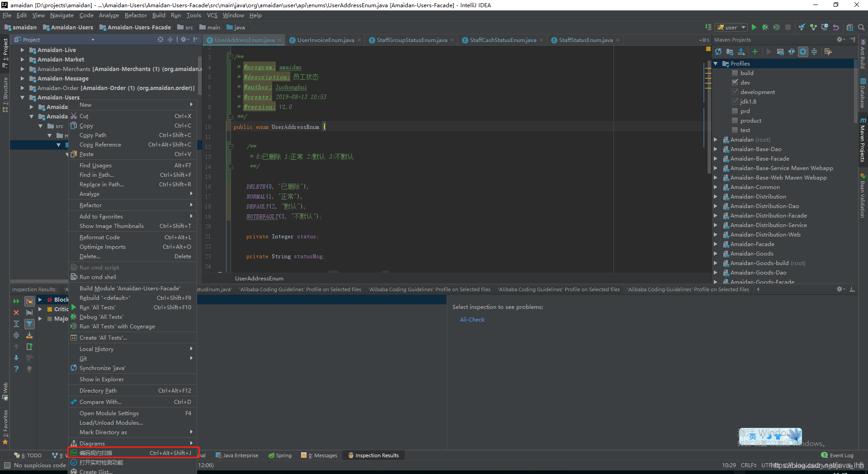Screen dimensions: 868x474
Task: Toggle Group by Severity in inspection panel
Action: [29, 301]
